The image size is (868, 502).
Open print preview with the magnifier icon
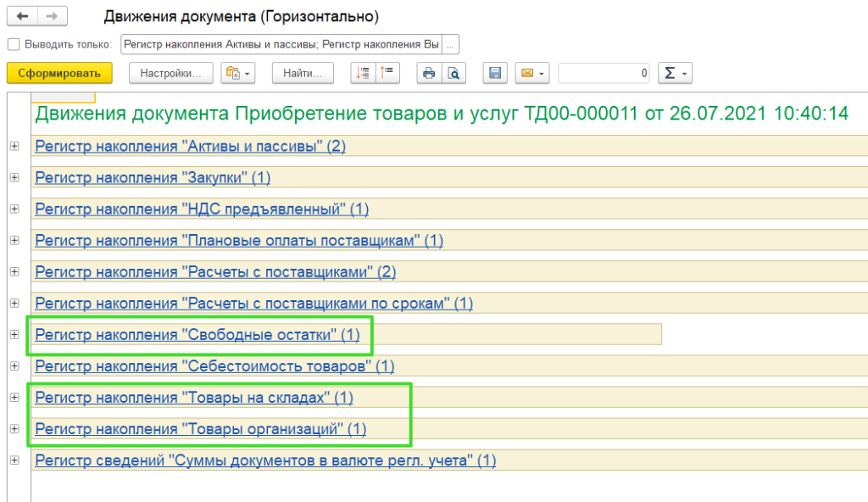[453, 73]
